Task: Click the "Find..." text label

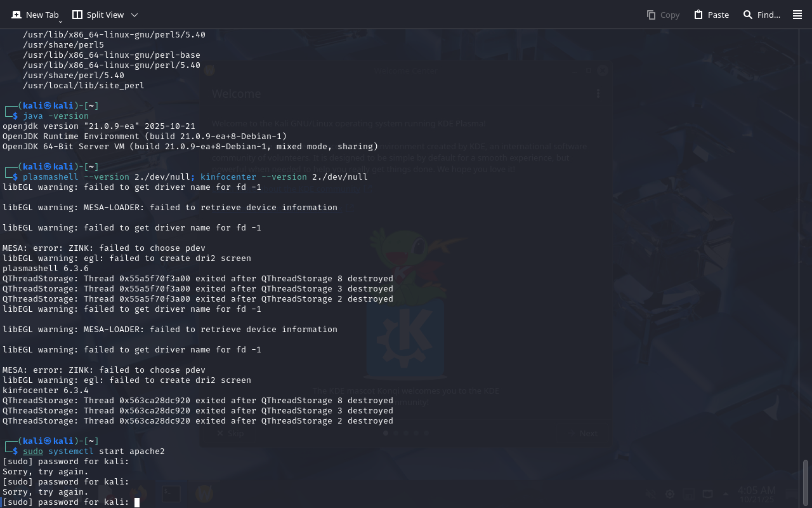Action: 769,15
